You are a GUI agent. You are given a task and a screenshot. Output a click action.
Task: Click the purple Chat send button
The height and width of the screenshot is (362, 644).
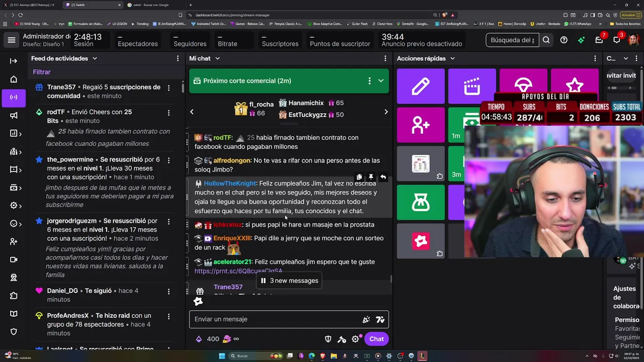point(376,339)
